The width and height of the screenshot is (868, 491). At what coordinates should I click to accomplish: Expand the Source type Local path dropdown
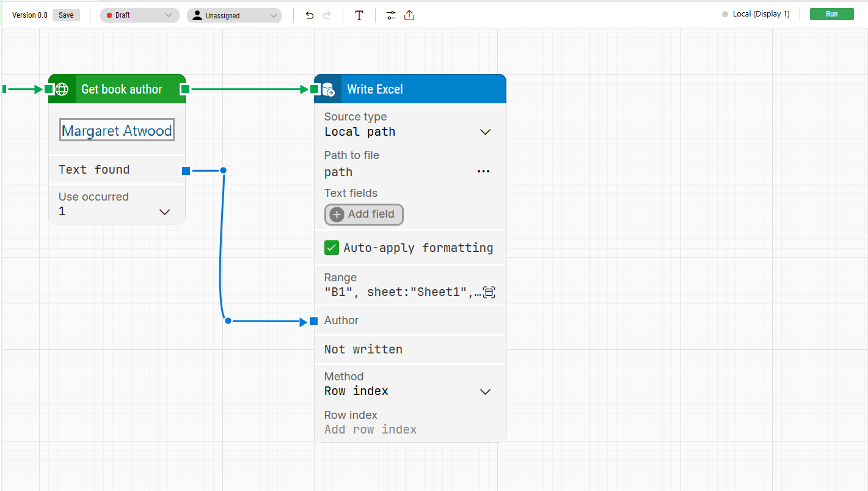pos(485,132)
